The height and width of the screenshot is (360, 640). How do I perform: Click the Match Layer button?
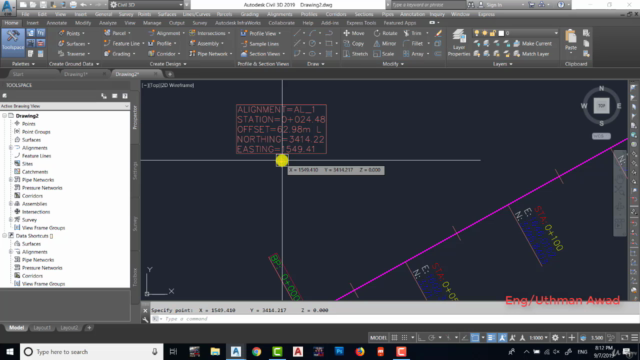531,53
